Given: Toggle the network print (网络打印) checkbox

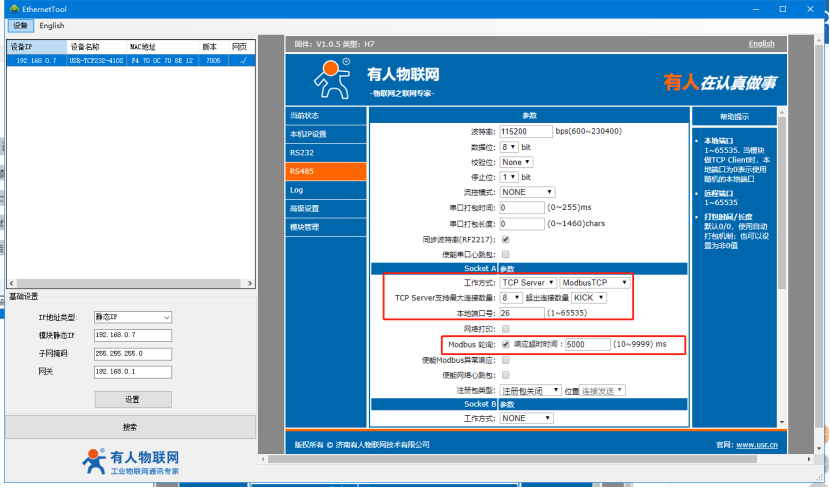Looking at the screenshot, I should (x=505, y=328).
